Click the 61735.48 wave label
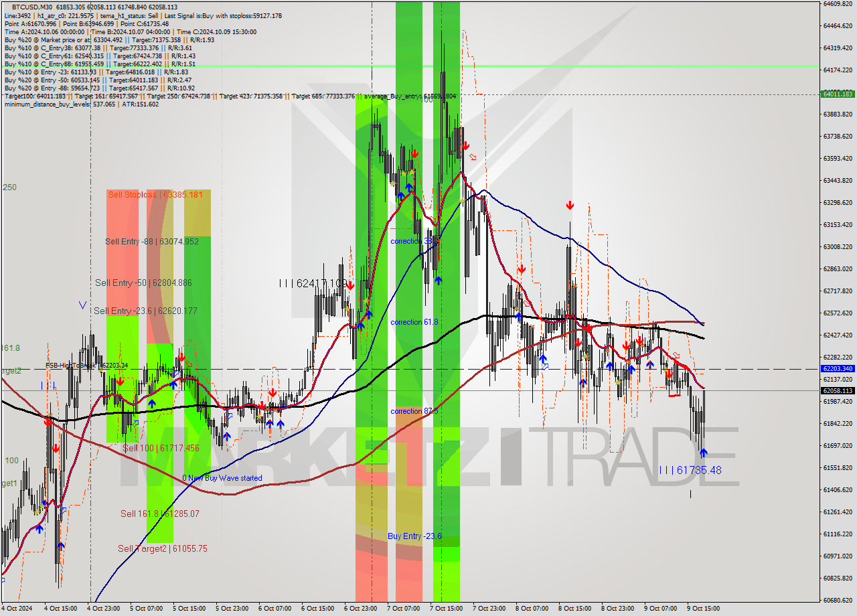 pos(690,470)
